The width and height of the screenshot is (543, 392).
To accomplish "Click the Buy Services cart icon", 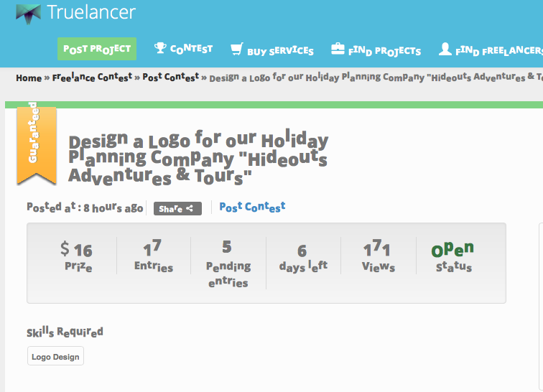I will point(237,49).
